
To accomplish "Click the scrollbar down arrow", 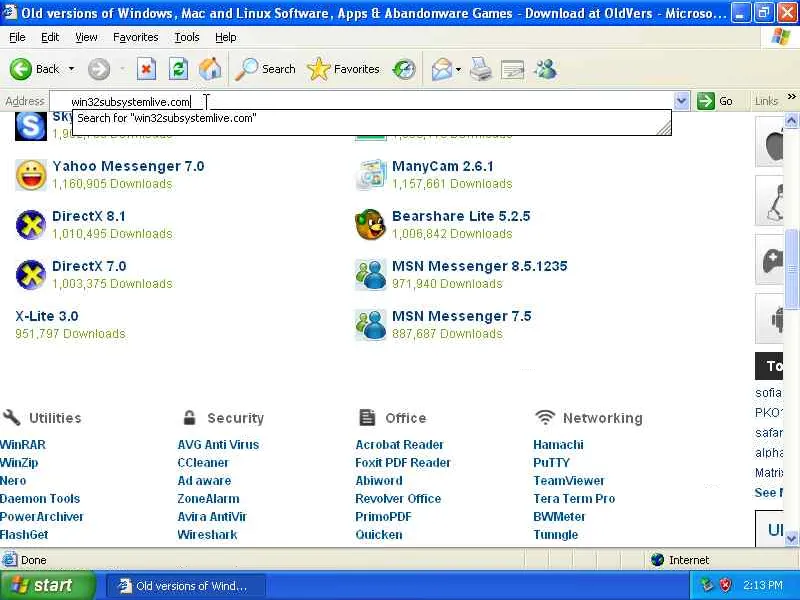I will point(791,538).
